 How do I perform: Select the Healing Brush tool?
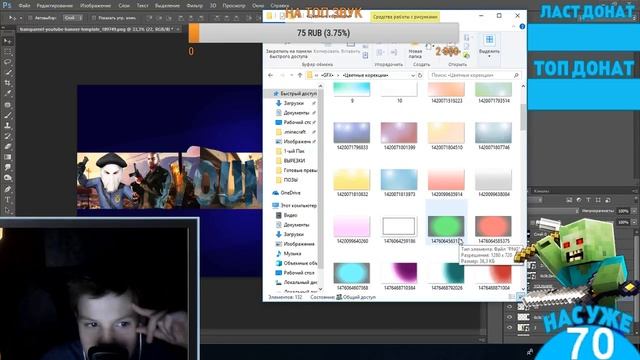pyautogui.click(x=7, y=104)
